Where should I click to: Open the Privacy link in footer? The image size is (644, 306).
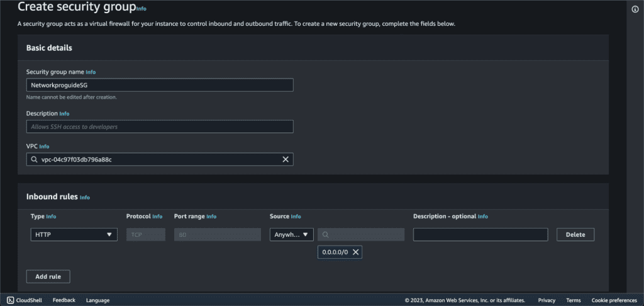pyautogui.click(x=547, y=300)
